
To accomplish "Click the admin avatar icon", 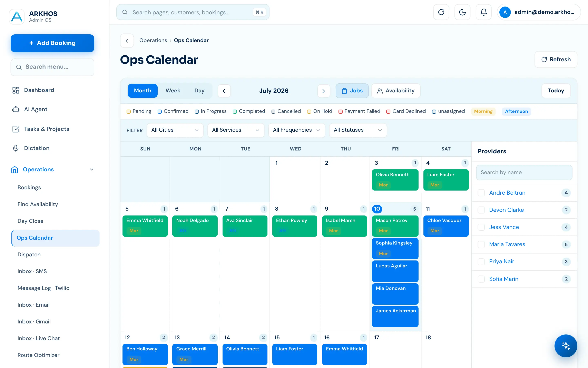I will point(505,12).
